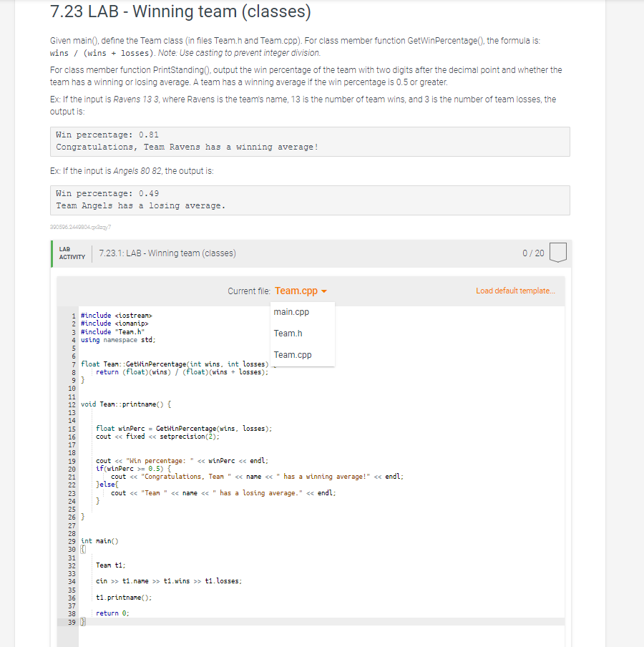Screen dimensions: 644x647
Task: Click the 0 / 20 completion badge icon
Action: (x=558, y=253)
